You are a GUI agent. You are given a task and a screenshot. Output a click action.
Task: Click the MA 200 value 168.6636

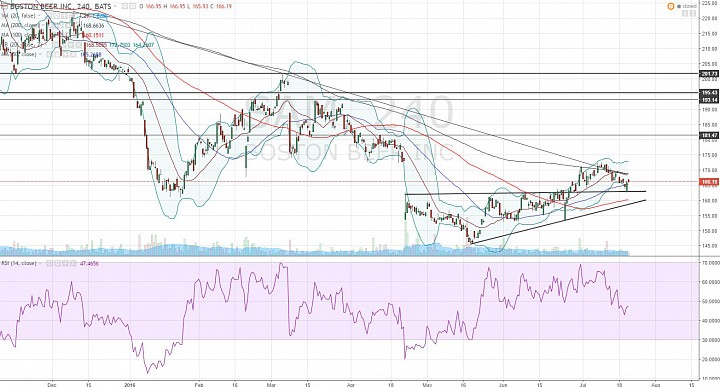tap(94, 26)
